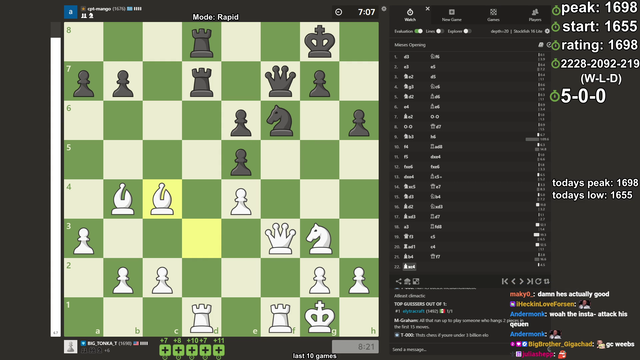Toggle the Evaluation switch off
Image resolution: width=640 pixels, height=360 pixels.
pos(418,31)
